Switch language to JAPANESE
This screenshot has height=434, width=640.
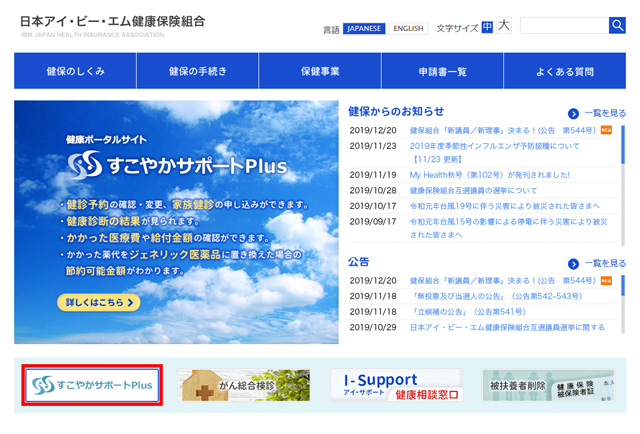[364, 28]
